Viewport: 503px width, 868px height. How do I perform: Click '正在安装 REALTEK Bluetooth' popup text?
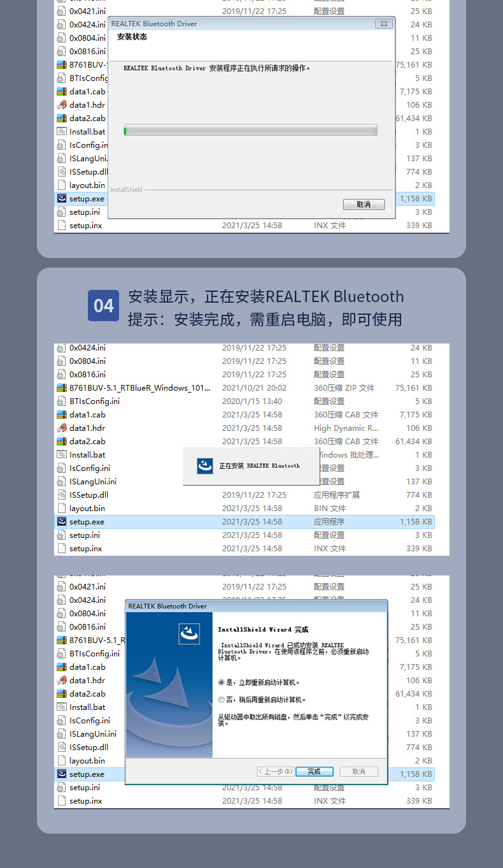[x=259, y=466]
